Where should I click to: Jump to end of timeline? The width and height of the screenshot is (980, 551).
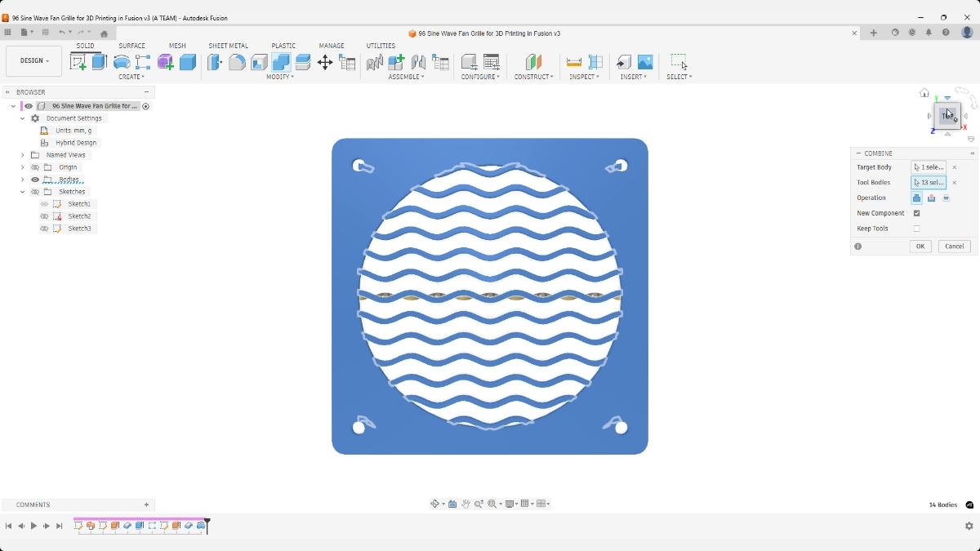tap(59, 527)
